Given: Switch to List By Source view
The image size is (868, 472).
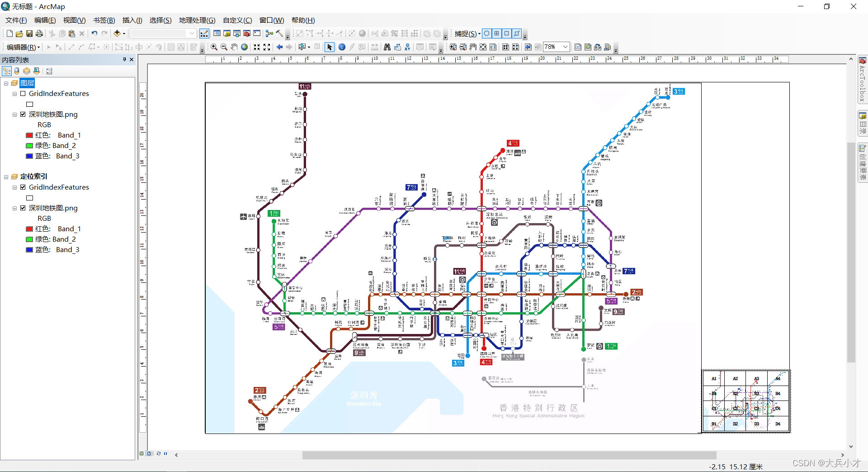Looking at the screenshot, I should tap(17, 71).
